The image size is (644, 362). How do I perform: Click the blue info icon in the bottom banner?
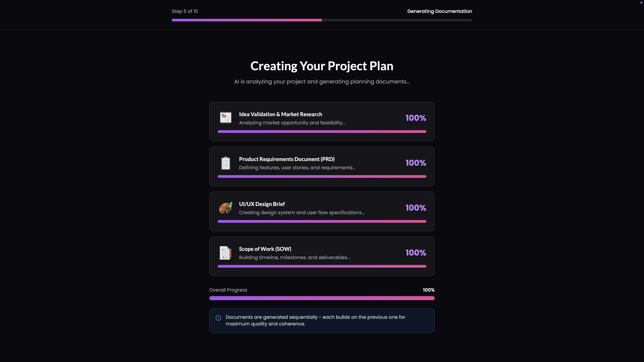click(x=218, y=318)
